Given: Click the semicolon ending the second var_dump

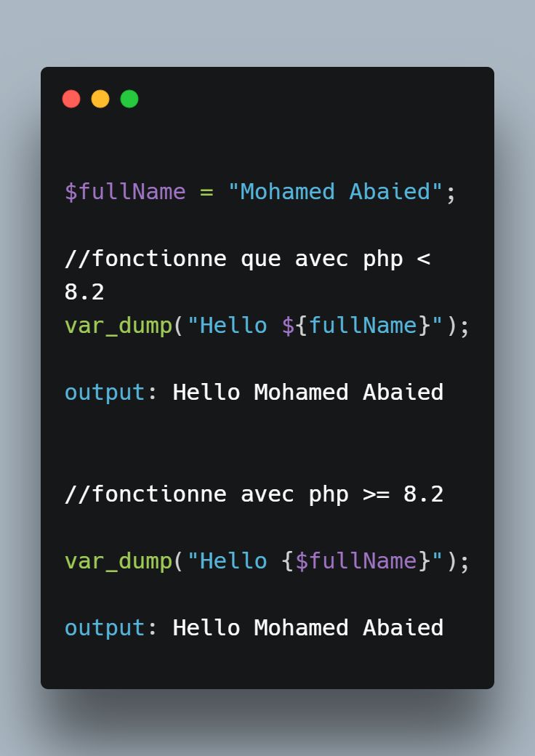Looking at the screenshot, I should pyautogui.click(x=464, y=563).
